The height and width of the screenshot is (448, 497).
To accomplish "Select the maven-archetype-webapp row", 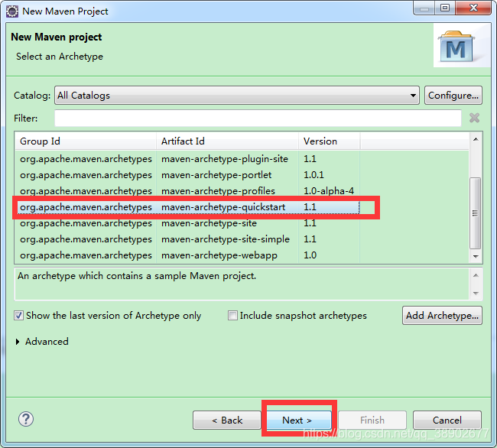I will tap(187, 255).
